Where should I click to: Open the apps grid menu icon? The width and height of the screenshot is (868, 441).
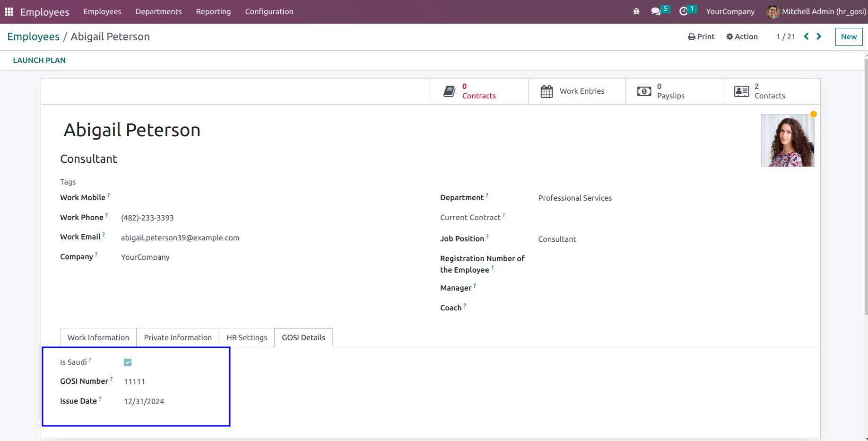coord(9,11)
